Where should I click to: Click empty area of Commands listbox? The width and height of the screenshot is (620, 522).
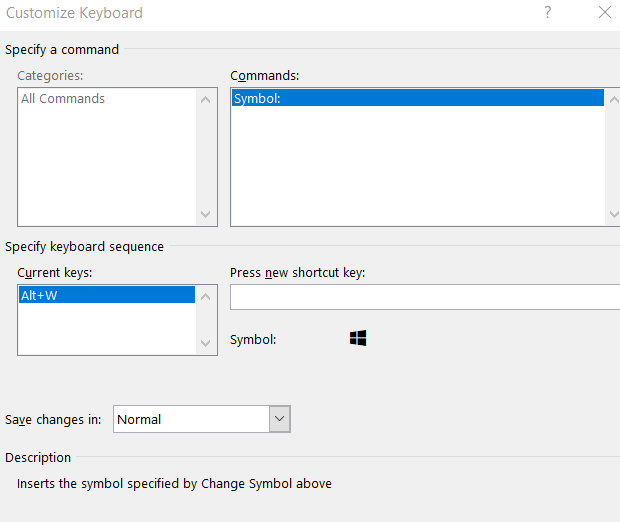tap(418, 166)
